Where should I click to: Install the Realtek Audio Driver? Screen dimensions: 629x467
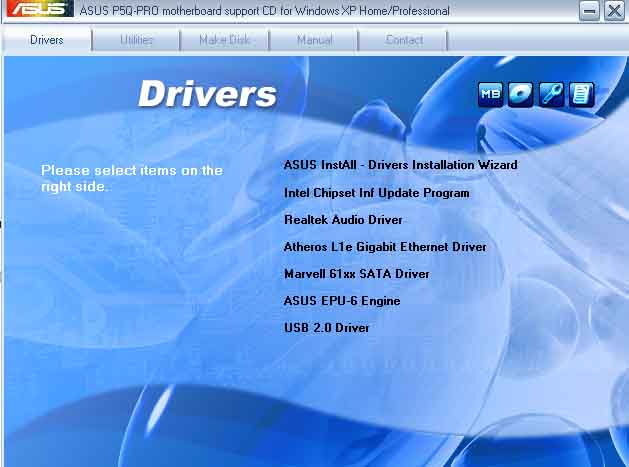343,220
